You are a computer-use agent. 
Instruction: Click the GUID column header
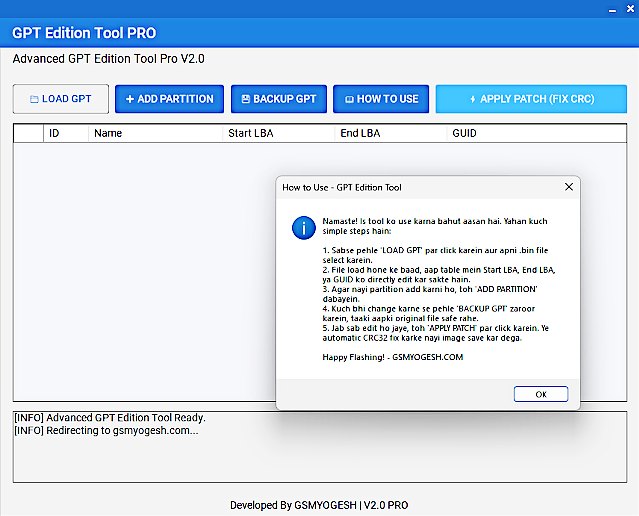click(x=464, y=133)
